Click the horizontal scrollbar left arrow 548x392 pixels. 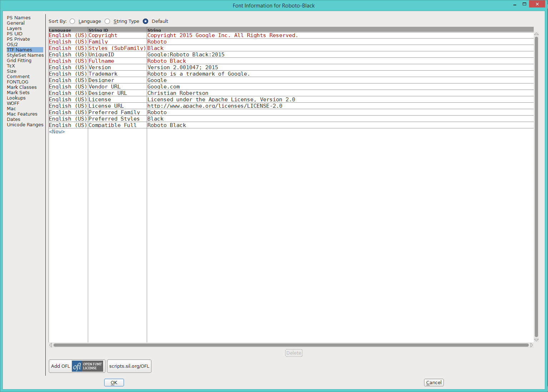(x=51, y=345)
